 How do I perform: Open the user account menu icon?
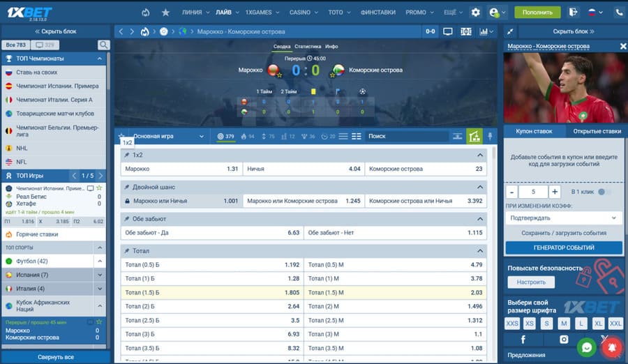[x=494, y=13]
